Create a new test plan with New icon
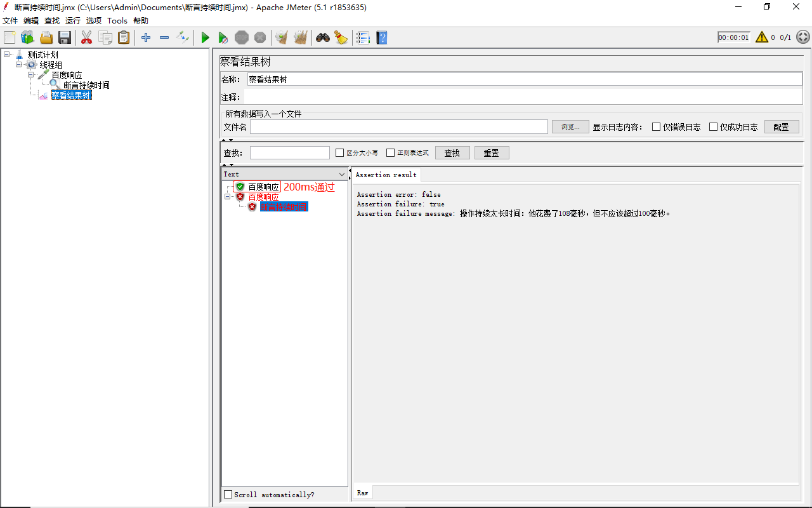 point(10,37)
